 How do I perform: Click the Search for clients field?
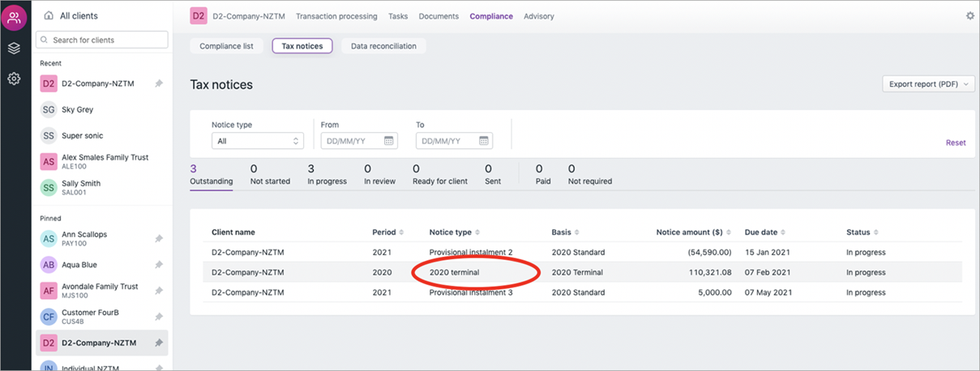pos(102,40)
